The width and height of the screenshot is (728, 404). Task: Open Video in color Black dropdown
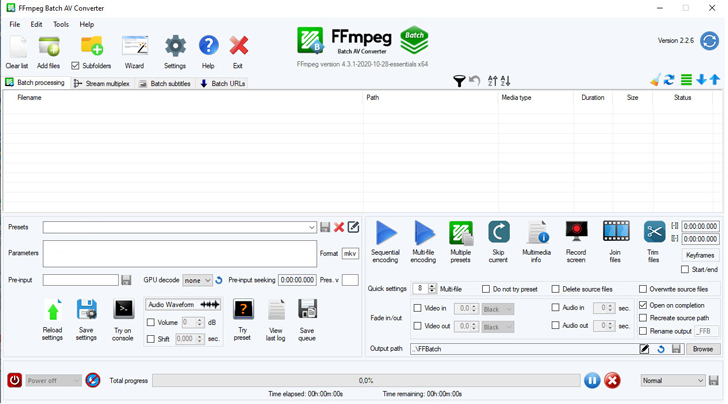click(x=498, y=309)
